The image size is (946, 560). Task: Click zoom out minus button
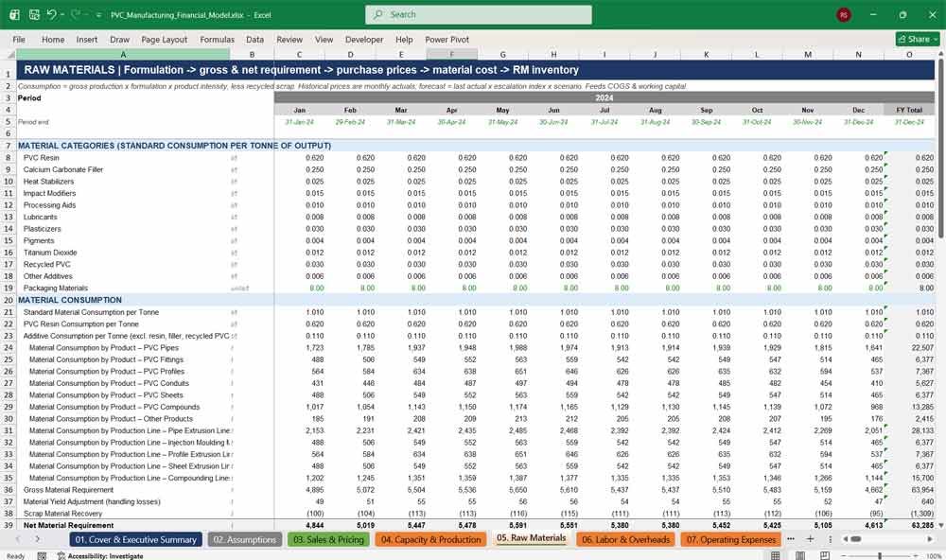click(843, 556)
